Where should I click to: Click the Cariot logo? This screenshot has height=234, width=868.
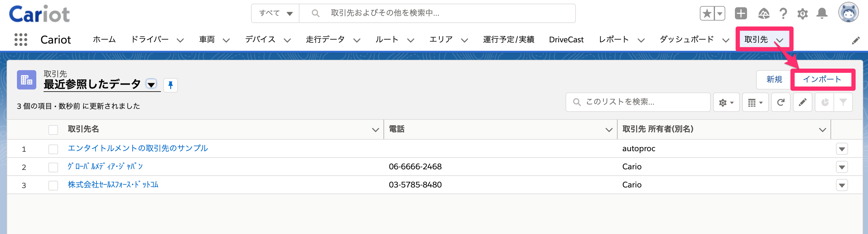[x=39, y=14]
